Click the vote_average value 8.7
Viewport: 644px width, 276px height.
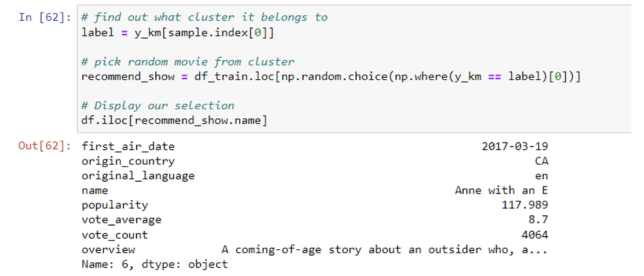click(538, 220)
